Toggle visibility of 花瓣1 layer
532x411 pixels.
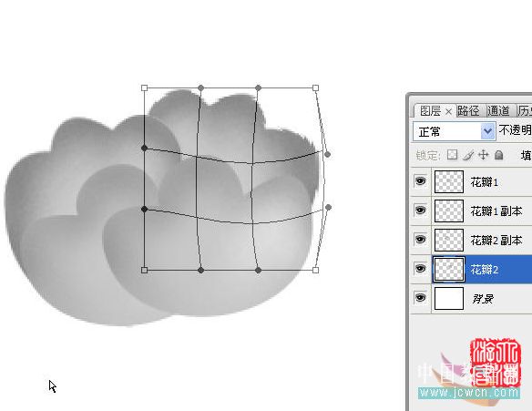click(x=420, y=180)
